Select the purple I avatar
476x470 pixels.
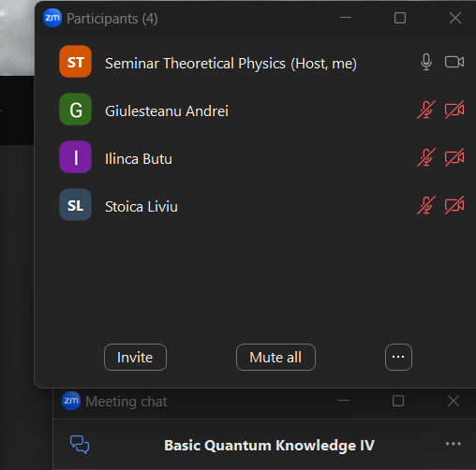click(x=75, y=157)
